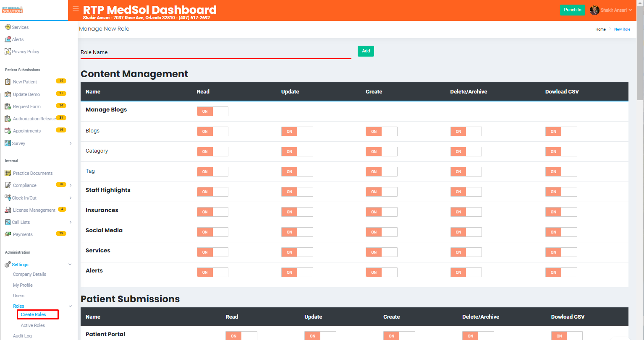This screenshot has height=340, width=644.
Task: Toggle Insurances Read permission switch
Action: (x=212, y=212)
